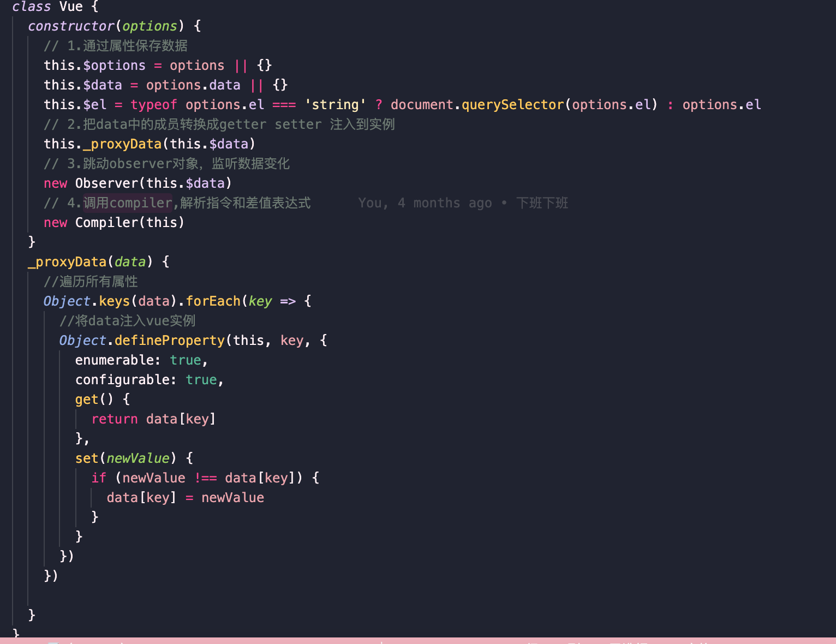Click 'data[key] = newValue' assignment line
This screenshot has width=836, height=644.
[186, 498]
